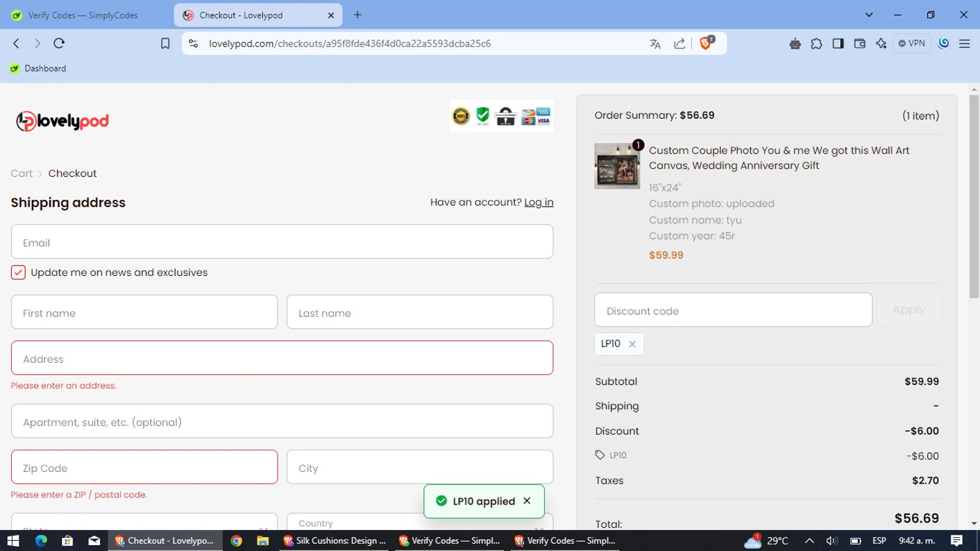The width and height of the screenshot is (980, 551).
Task: Open the browser hamburger menu
Action: point(964,44)
